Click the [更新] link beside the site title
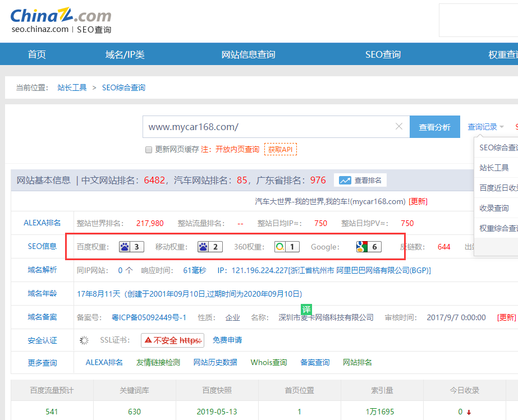 418,201
